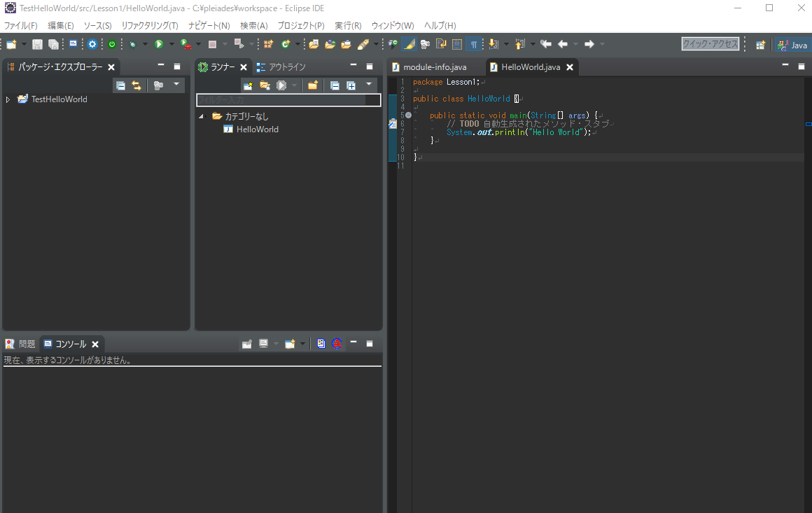This screenshot has height=513, width=812.
Task: Open the ソース(S) menu
Action: (x=97, y=25)
